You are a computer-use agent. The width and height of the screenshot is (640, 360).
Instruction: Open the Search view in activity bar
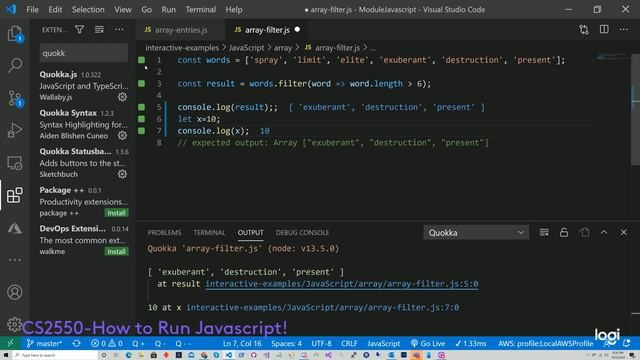pyautogui.click(x=15, y=65)
